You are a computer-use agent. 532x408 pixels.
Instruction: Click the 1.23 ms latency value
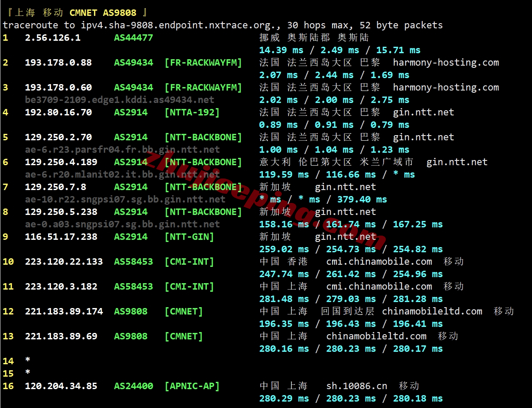point(390,150)
